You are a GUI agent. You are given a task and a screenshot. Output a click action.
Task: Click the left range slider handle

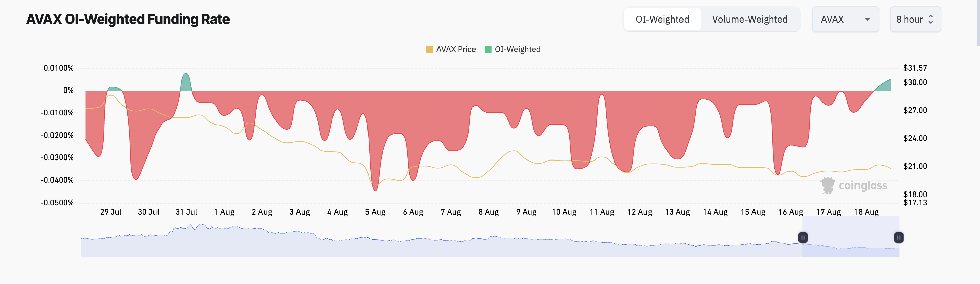pos(803,238)
